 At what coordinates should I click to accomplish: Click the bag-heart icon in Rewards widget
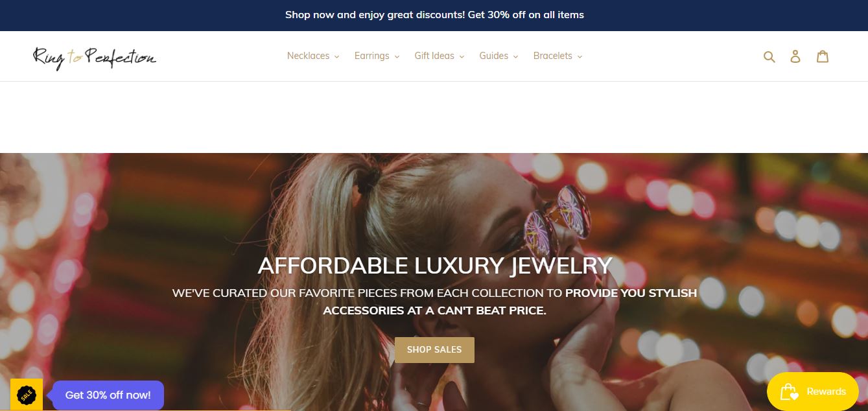(789, 392)
